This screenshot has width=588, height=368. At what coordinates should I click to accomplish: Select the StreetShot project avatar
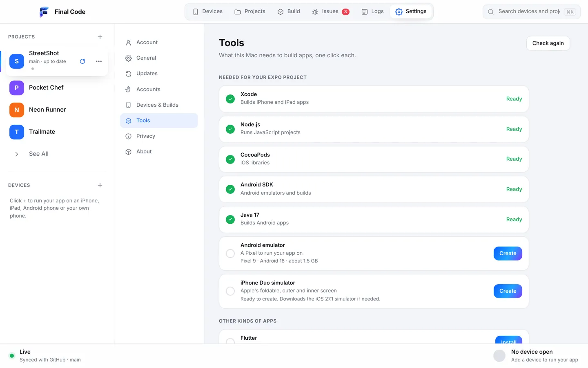(17, 61)
